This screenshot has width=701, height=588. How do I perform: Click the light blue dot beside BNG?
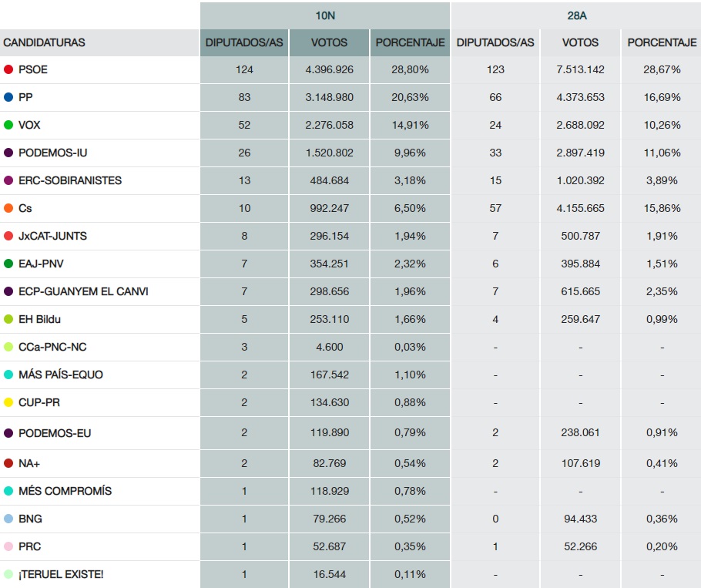click(x=8, y=519)
